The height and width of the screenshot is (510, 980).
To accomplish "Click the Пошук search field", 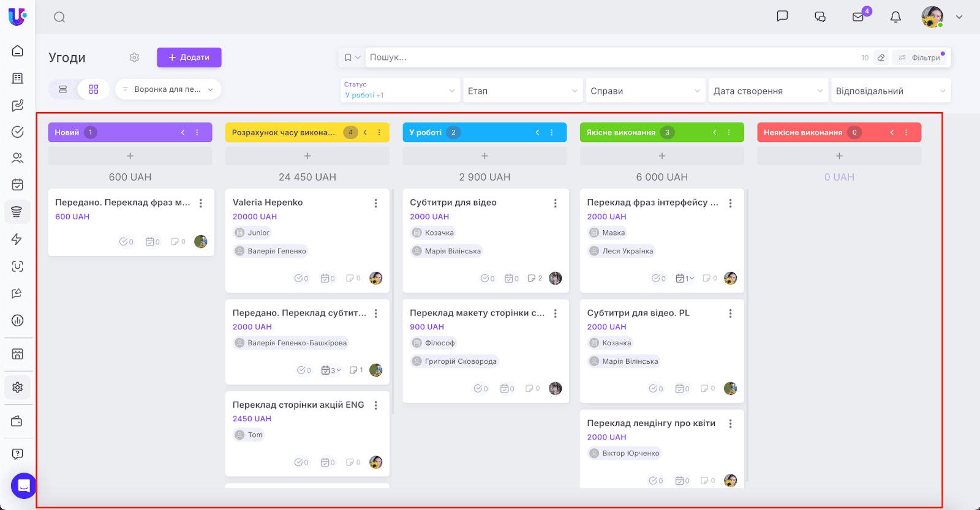I will [x=612, y=58].
